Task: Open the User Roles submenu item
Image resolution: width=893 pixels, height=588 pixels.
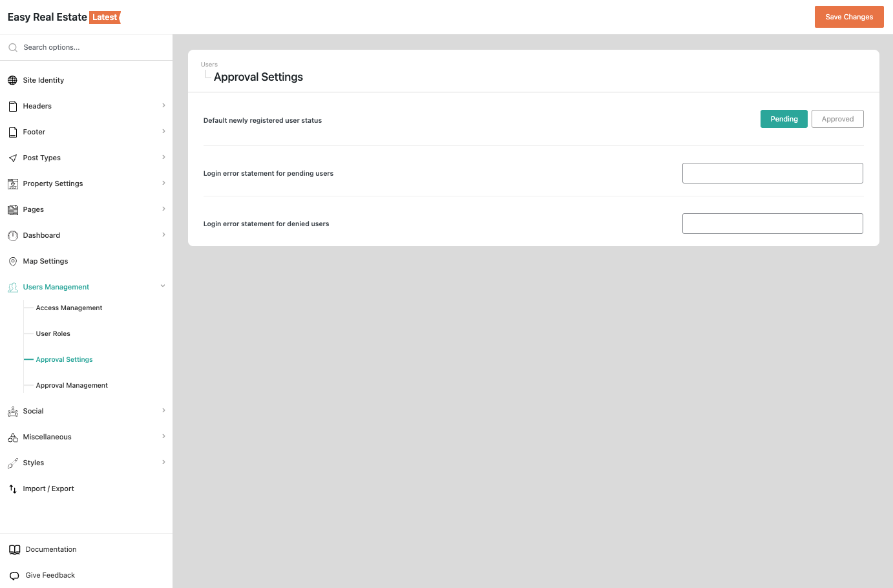Action: coord(53,333)
